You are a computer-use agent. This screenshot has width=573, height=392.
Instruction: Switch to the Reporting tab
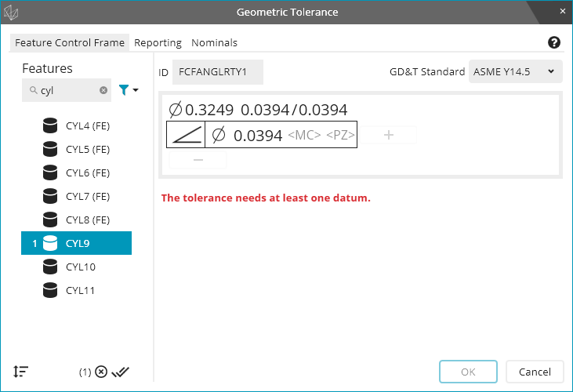[x=158, y=42]
